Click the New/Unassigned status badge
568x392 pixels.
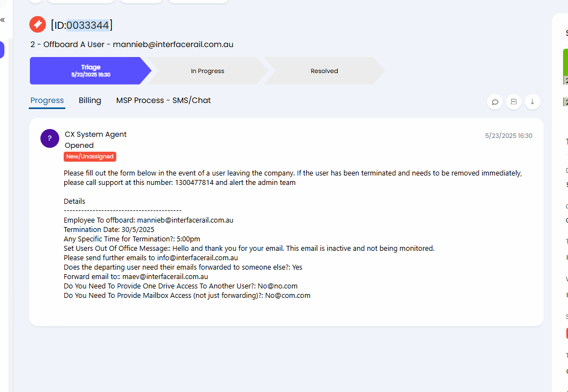[x=90, y=157]
